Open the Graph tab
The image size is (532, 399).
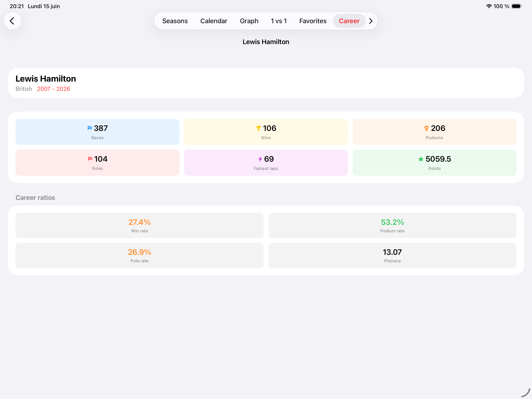pos(249,21)
